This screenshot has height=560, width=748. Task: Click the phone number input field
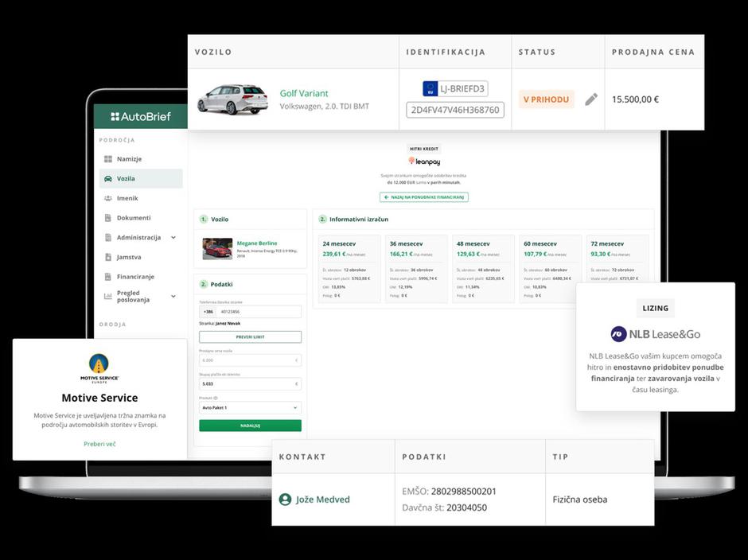pos(258,312)
